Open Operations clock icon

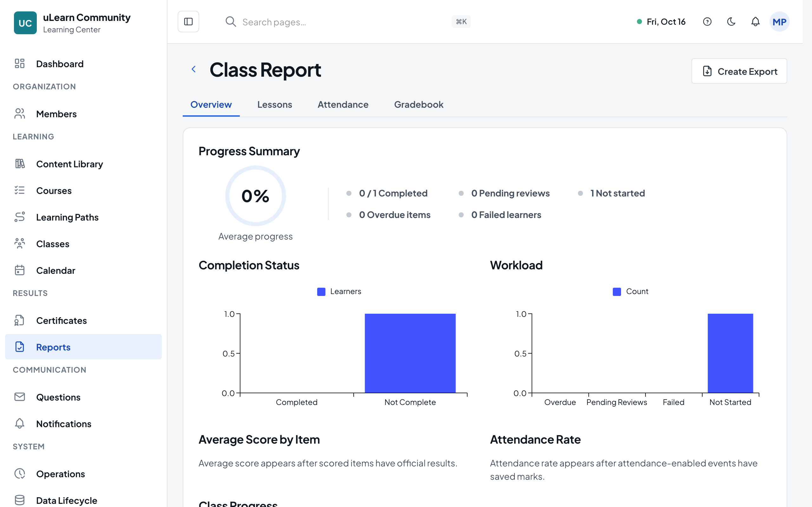tap(20, 473)
